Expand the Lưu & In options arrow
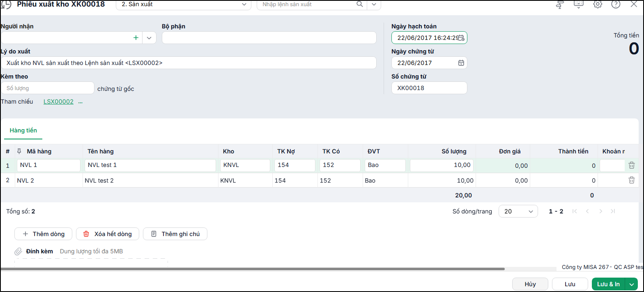 pyautogui.click(x=632, y=284)
